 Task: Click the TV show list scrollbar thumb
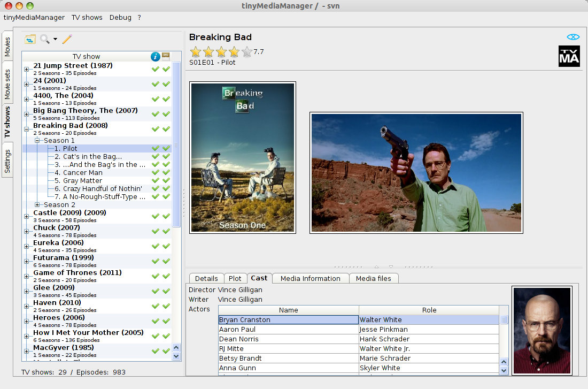176,144
